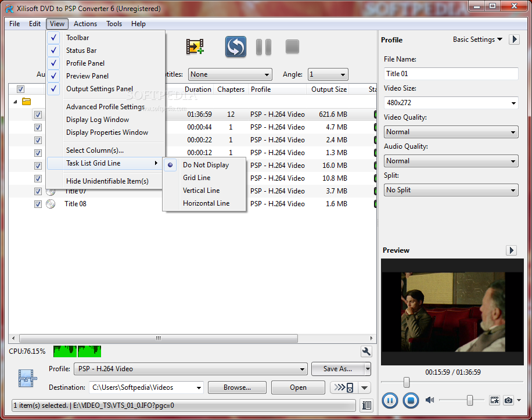Open the Audio Quality dropdown

451,161
